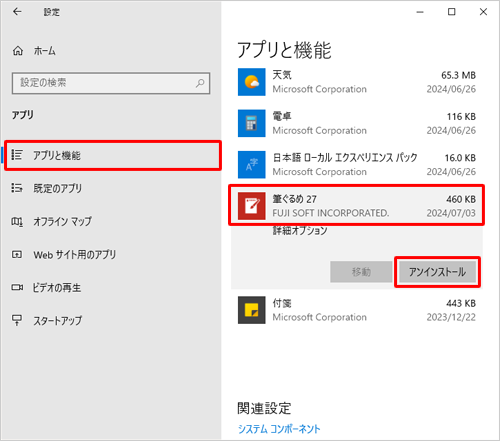Click オフライン マップ map icon
Image resolution: width=500 pixels, height=441 pixels.
(x=17, y=221)
